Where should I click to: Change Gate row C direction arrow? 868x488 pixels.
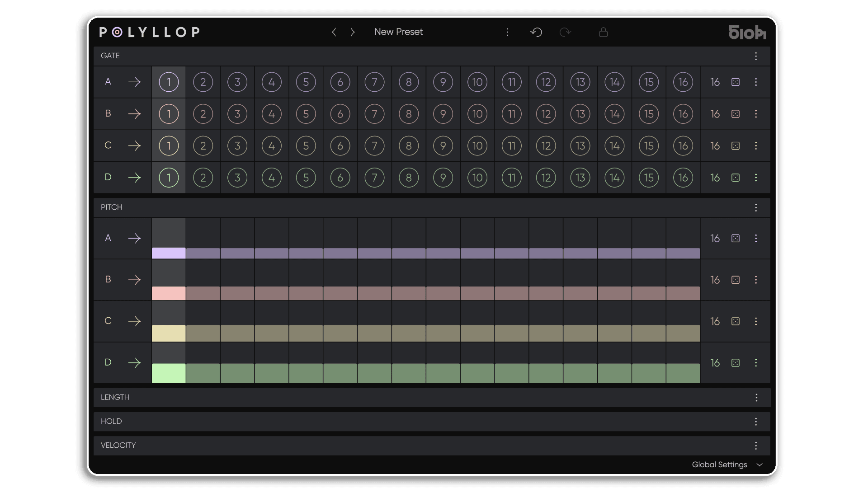click(134, 146)
